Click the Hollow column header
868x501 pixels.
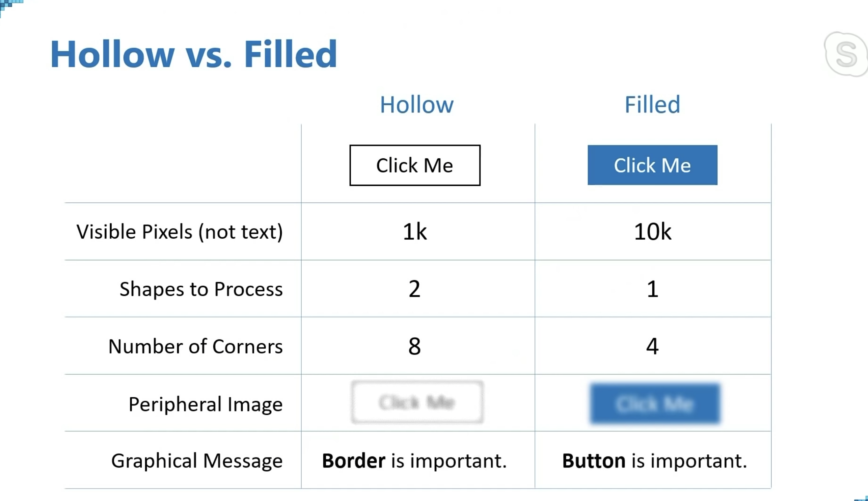click(x=416, y=105)
